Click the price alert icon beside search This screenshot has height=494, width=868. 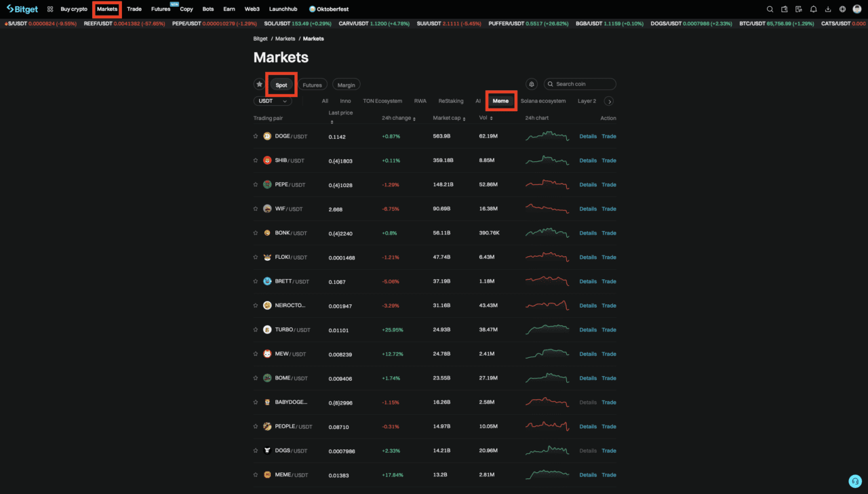[x=532, y=84]
